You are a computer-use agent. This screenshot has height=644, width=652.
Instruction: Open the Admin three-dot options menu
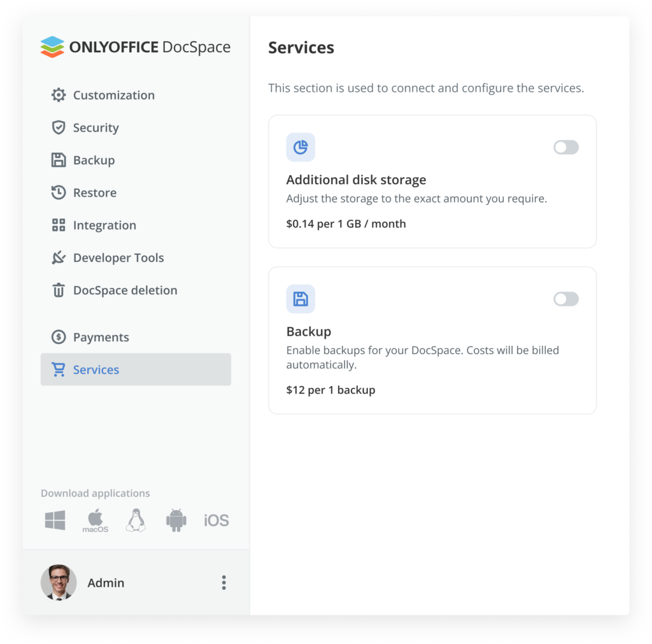pyautogui.click(x=223, y=583)
